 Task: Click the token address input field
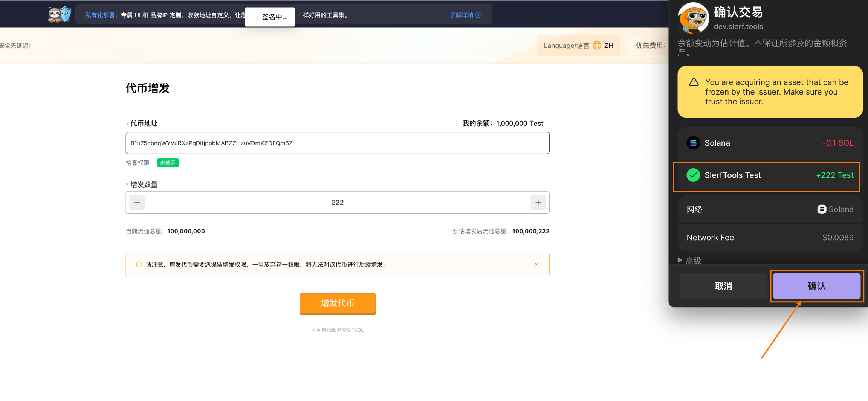coord(337,143)
